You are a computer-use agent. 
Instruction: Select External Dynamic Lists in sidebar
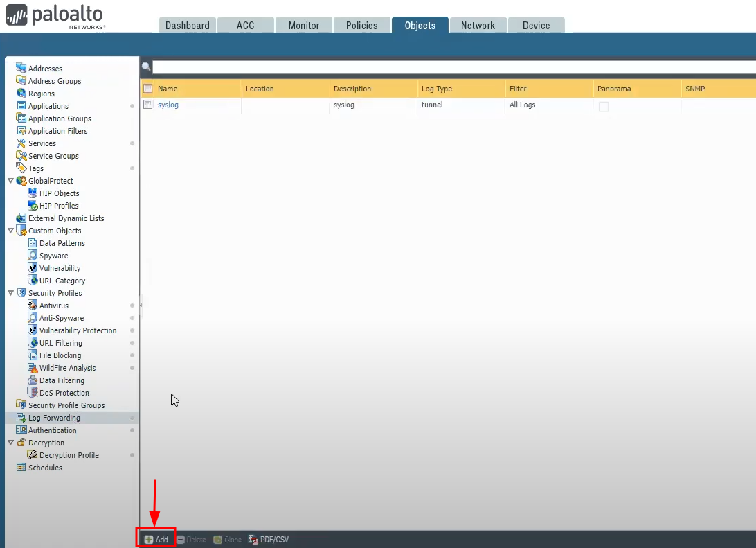pos(66,218)
